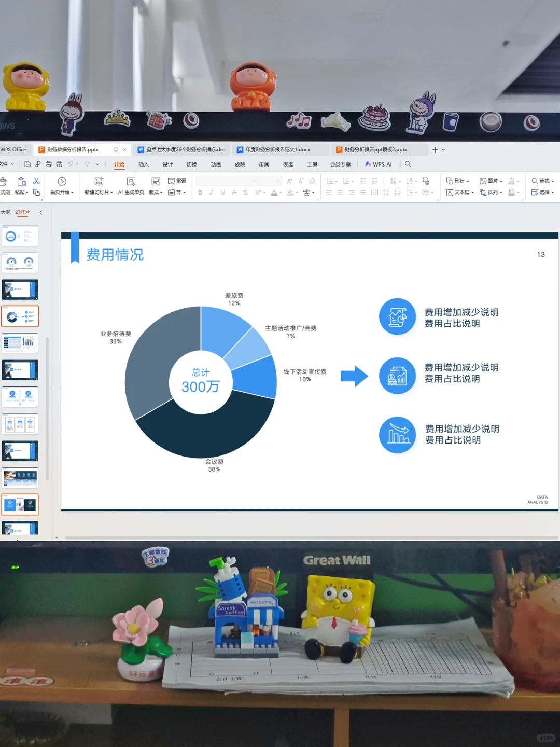Open the 查找 find dropdown
560x747 pixels.
[543, 181]
